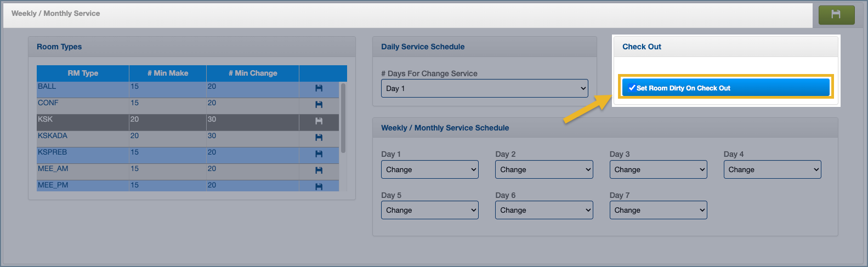Click the room types list scrollbar
This screenshot has width=868, height=267.
coord(343,118)
